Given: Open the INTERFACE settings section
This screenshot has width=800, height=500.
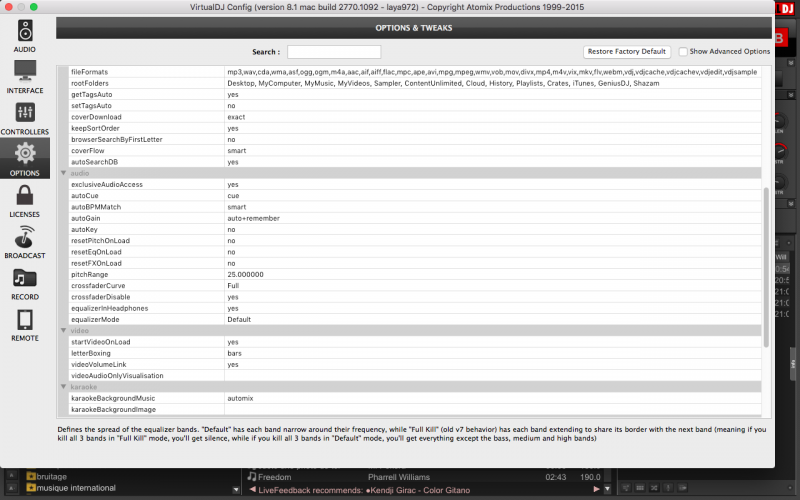Looking at the screenshot, I should tap(24, 77).
